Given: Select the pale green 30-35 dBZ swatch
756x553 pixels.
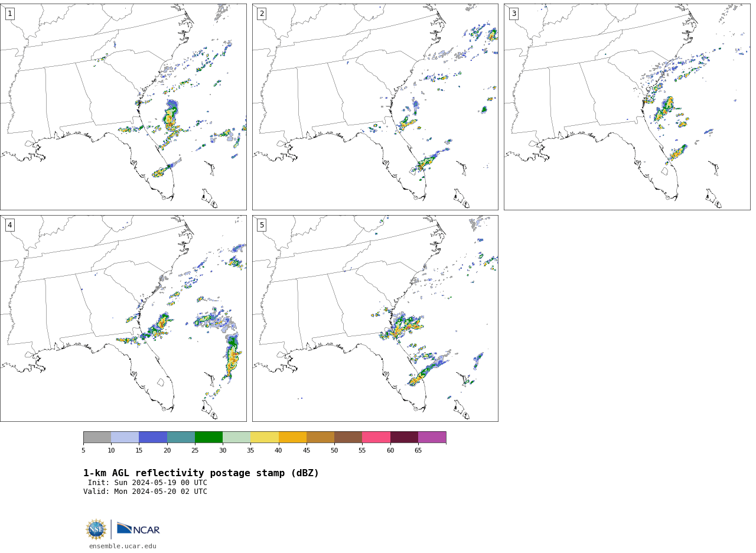Looking at the screenshot, I should tap(236, 437).
